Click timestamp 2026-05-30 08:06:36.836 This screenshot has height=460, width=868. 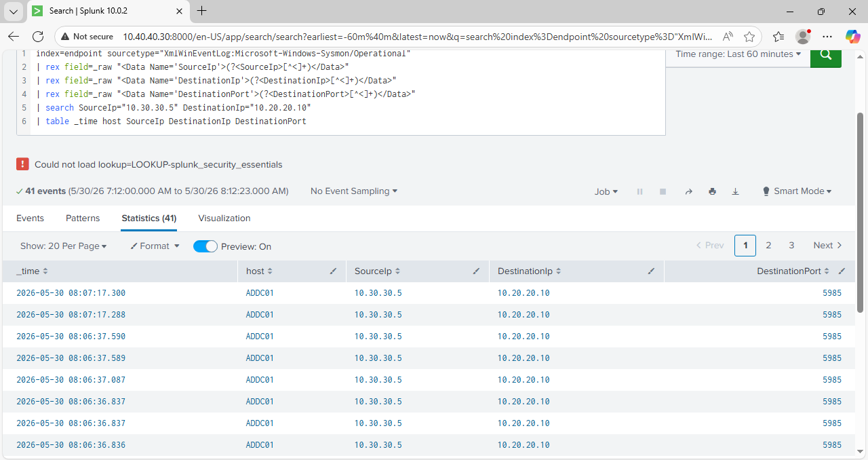tap(71, 445)
